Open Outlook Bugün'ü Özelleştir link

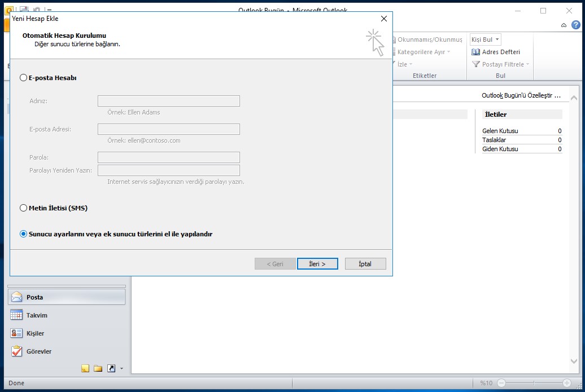point(521,95)
